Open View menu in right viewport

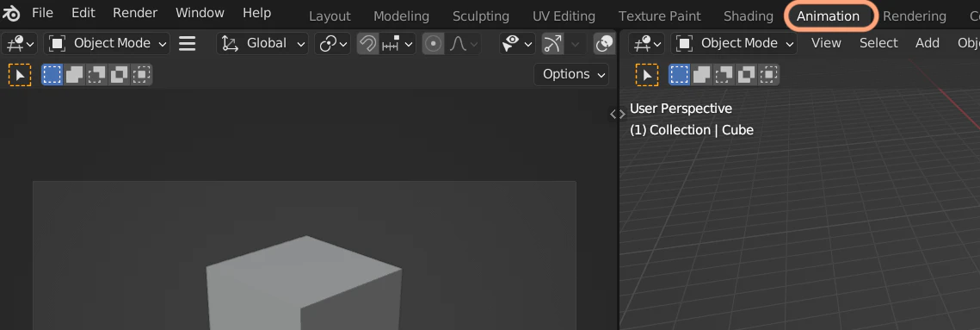pyautogui.click(x=826, y=43)
